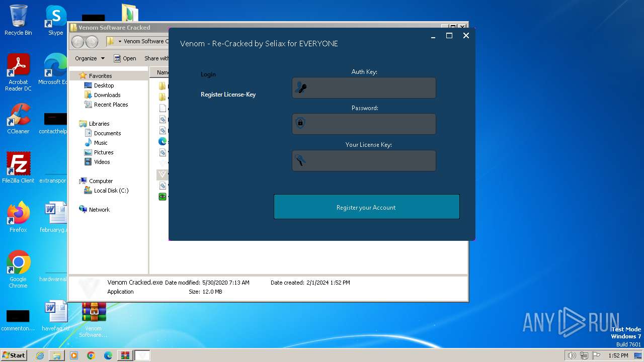Open Downloads in Explorer Favorites
The height and width of the screenshot is (362, 644).
coord(107,95)
